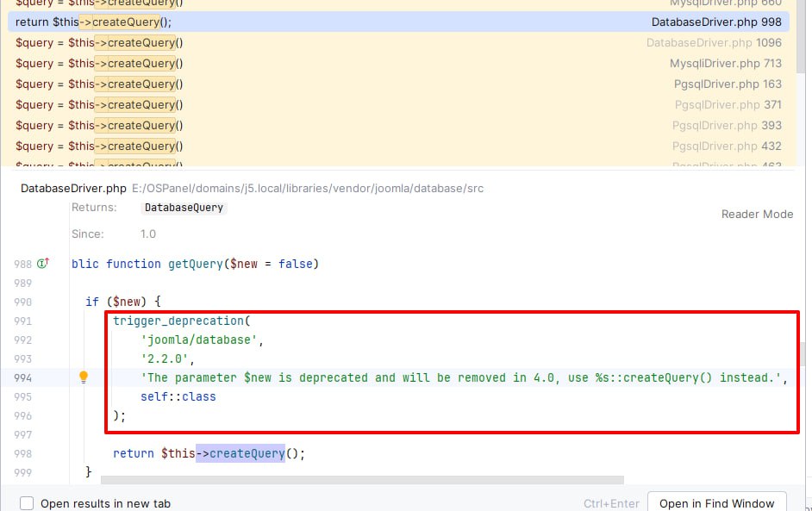Click self::class on line 995

(178, 396)
